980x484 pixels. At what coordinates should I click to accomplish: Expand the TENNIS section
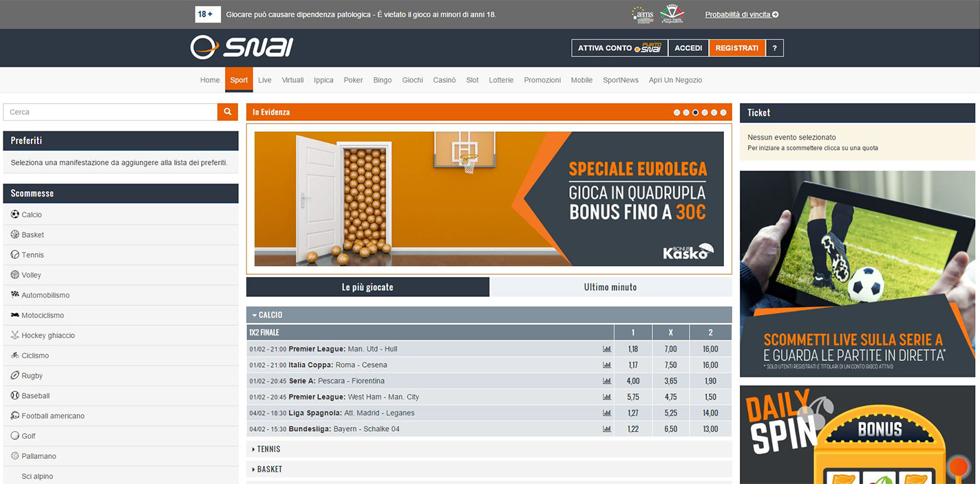click(x=489, y=449)
